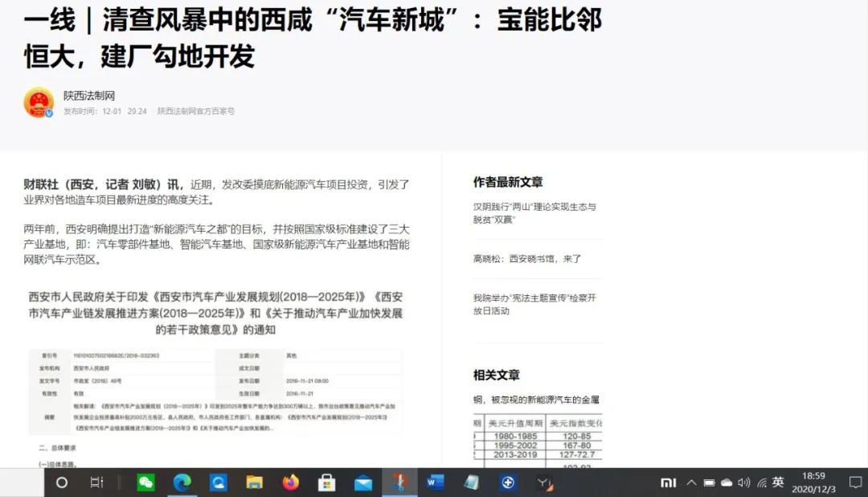Open Task View in the taskbar

pyautogui.click(x=96, y=483)
